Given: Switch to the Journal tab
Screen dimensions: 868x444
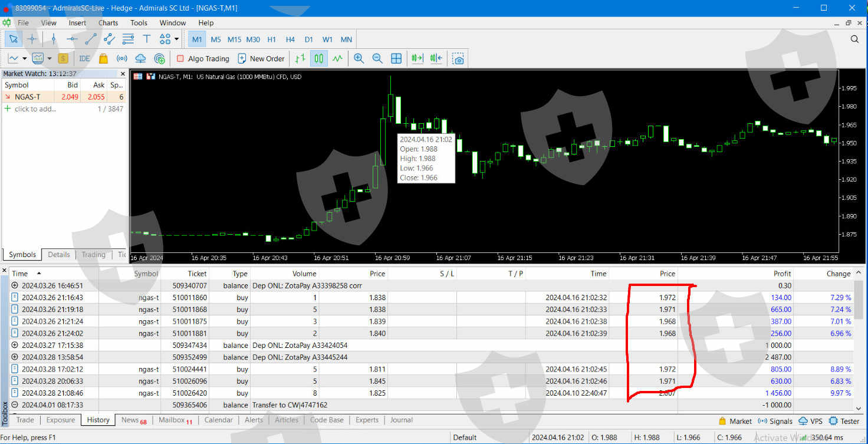Looking at the screenshot, I should click(x=401, y=420).
